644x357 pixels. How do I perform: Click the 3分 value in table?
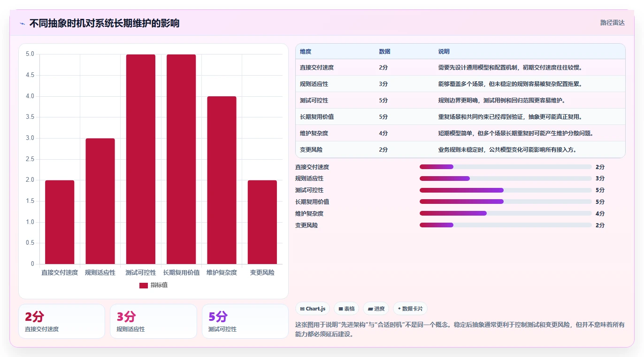point(383,84)
